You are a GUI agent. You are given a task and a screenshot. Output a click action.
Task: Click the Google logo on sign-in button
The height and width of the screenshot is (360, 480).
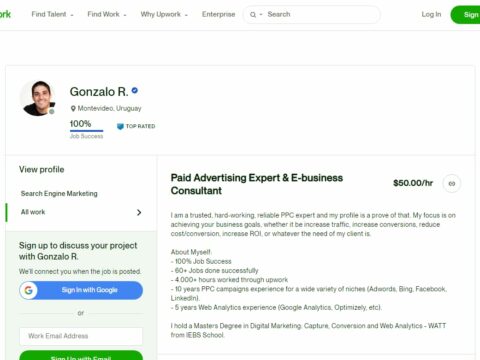pos(29,290)
